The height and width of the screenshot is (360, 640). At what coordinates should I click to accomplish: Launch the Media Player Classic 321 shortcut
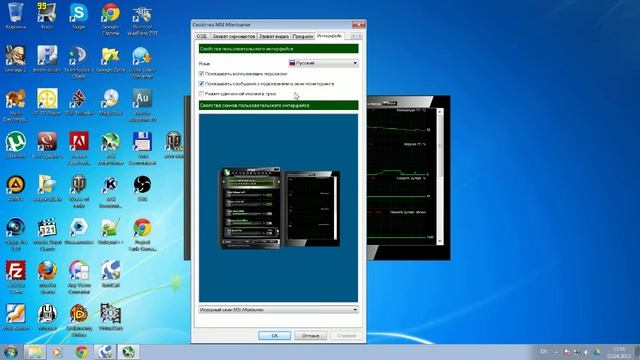[47, 235]
